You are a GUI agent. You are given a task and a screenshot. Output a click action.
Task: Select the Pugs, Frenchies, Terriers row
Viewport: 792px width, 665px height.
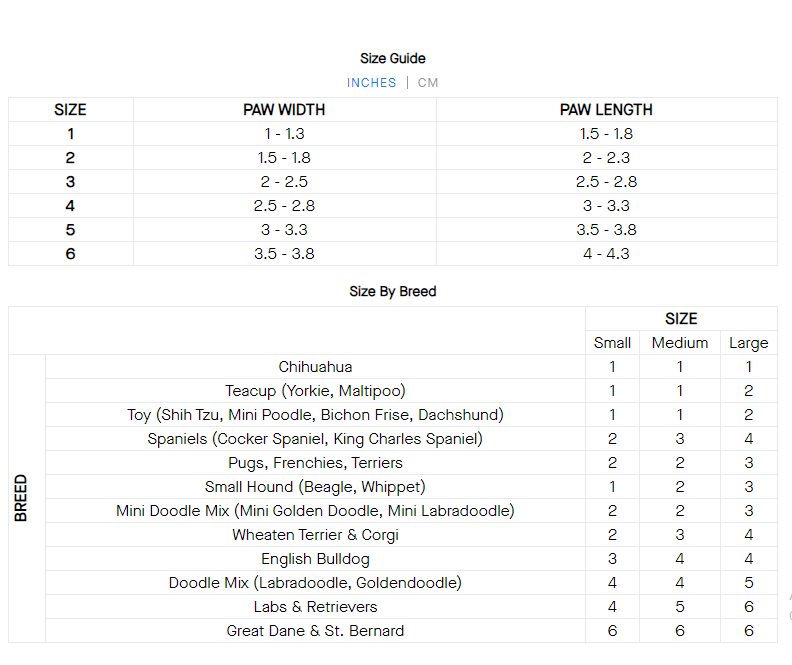click(315, 463)
